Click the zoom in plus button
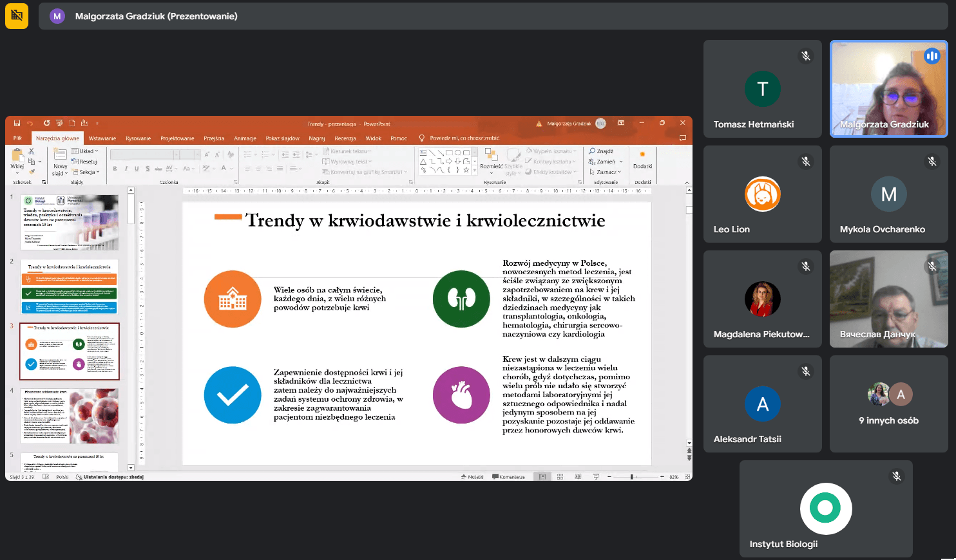 pos(662,477)
